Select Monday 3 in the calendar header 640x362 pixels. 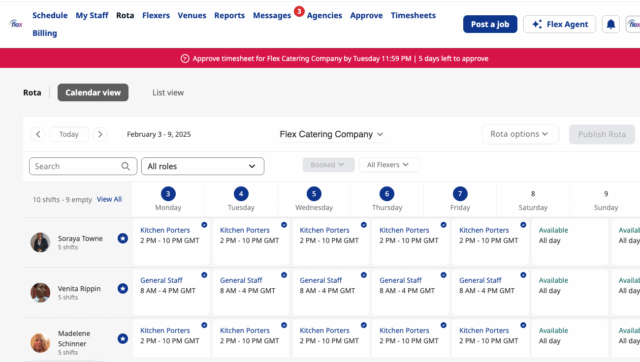tap(168, 200)
